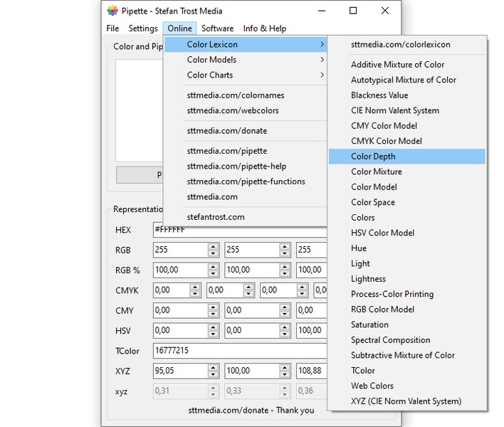The image size is (504, 427).
Task: Maximize the Pipette window
Action: [353, 11]
